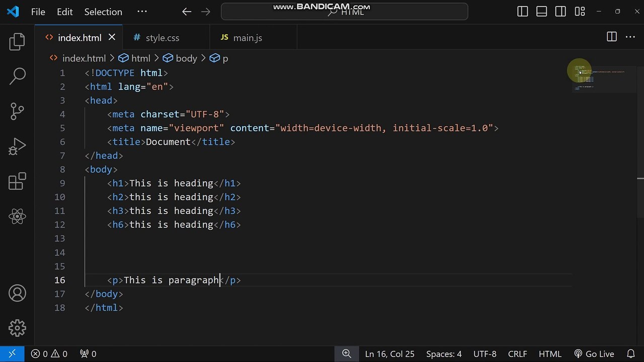This screenshot has width=644, height=362.
Task: Open the Accounts icon
Action: coord(17,293)
